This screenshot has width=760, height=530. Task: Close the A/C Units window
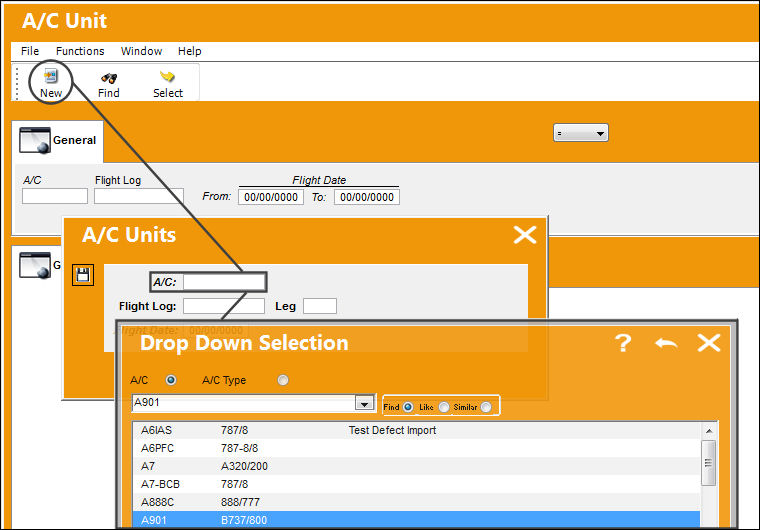[x=525, y=235]
